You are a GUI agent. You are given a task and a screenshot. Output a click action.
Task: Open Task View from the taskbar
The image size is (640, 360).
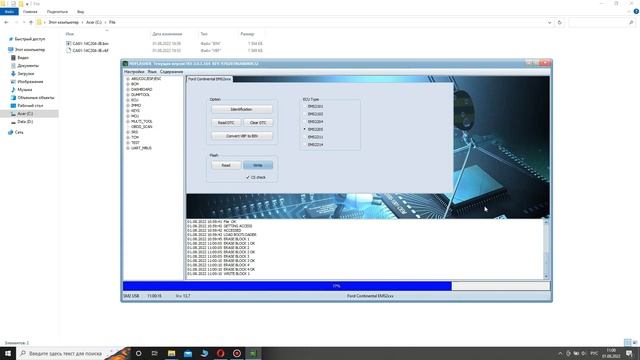[155, 353]
